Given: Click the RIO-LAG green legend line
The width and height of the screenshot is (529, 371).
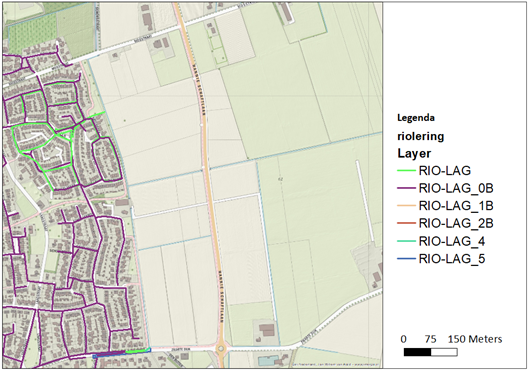Looking at the screenshot, I should coord(406,171).
